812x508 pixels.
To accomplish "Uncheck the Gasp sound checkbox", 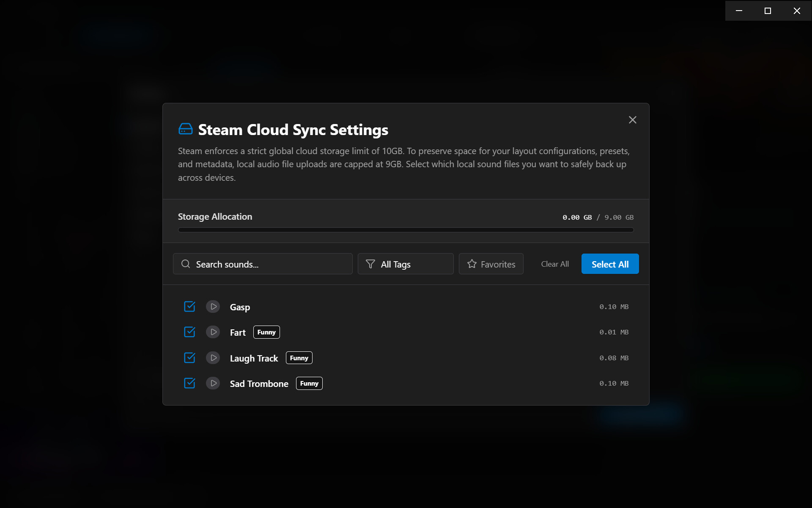I will click(x=189, y=306).
